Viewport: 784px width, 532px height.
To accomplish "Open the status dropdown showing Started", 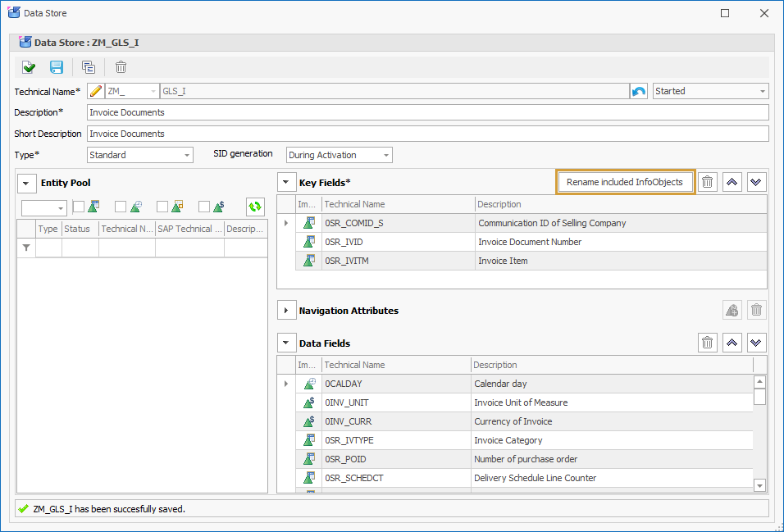I will [763, 90].
